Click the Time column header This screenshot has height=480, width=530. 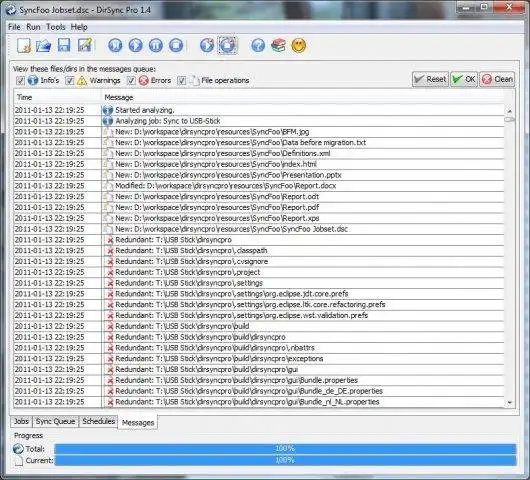click(x=57, y=97)
